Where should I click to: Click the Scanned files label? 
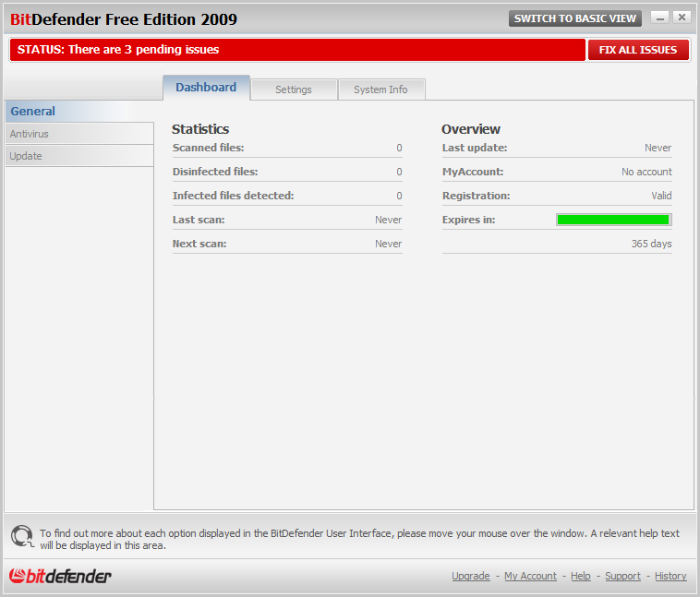click(209, 148)
